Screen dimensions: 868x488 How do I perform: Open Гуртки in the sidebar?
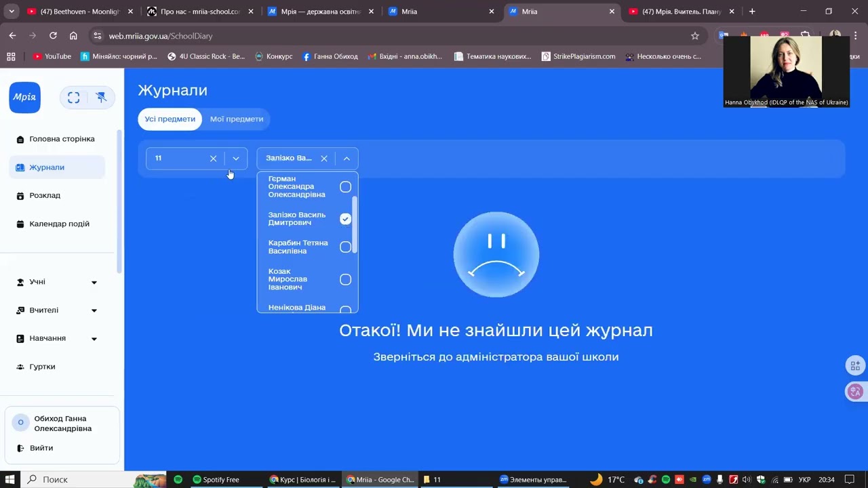pos(57,367)
